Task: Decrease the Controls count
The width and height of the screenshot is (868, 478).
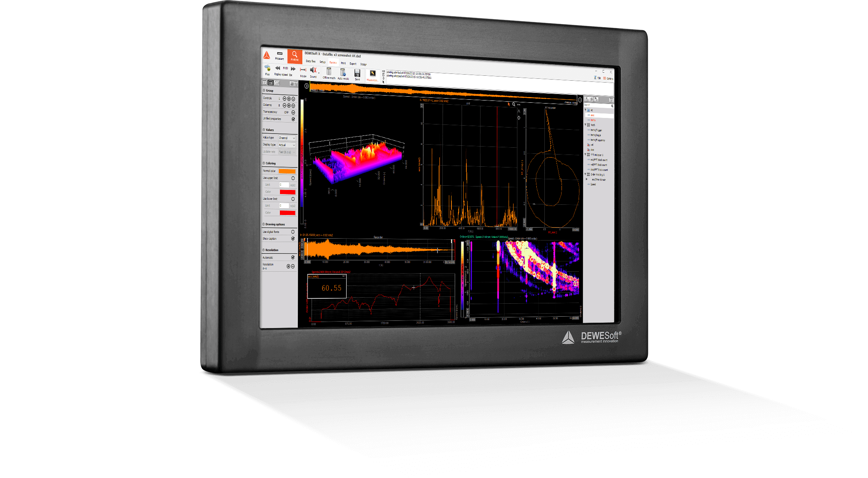Action: 284,99
